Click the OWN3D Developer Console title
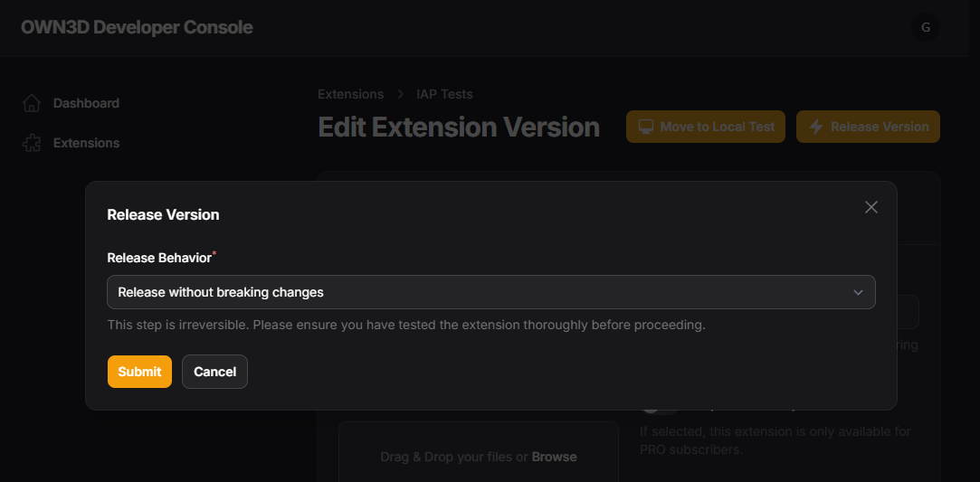This screenshot has width=980, height=482. 137,27
